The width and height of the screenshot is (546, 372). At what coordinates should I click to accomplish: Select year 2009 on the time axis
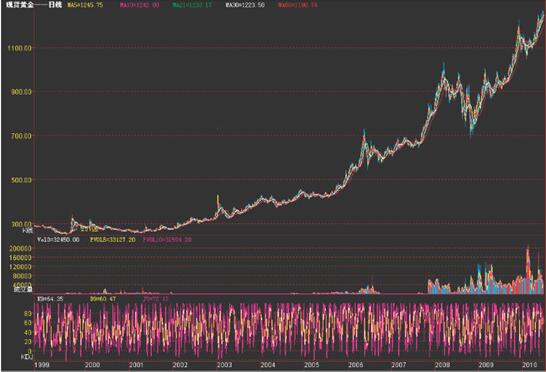tap(486, 365)
